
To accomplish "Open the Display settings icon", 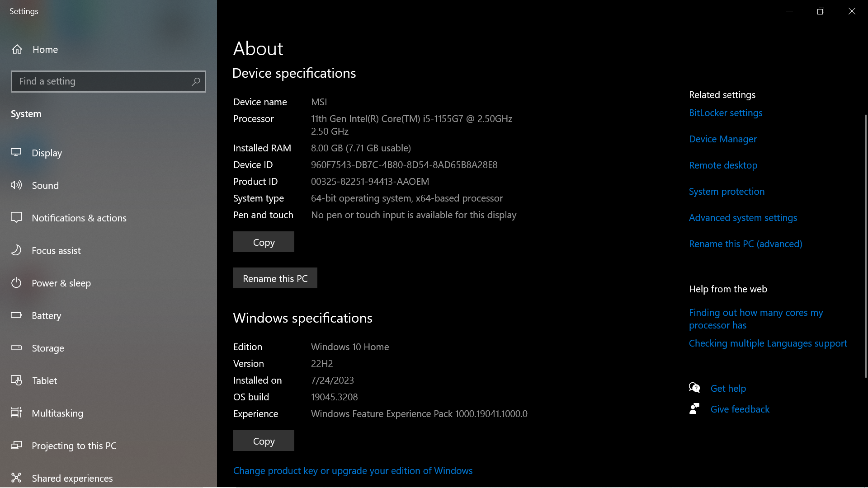I will pos(16,153).
